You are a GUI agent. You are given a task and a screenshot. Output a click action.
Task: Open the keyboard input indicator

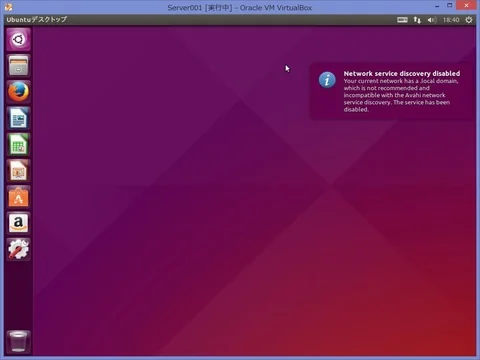coord(402,20)
